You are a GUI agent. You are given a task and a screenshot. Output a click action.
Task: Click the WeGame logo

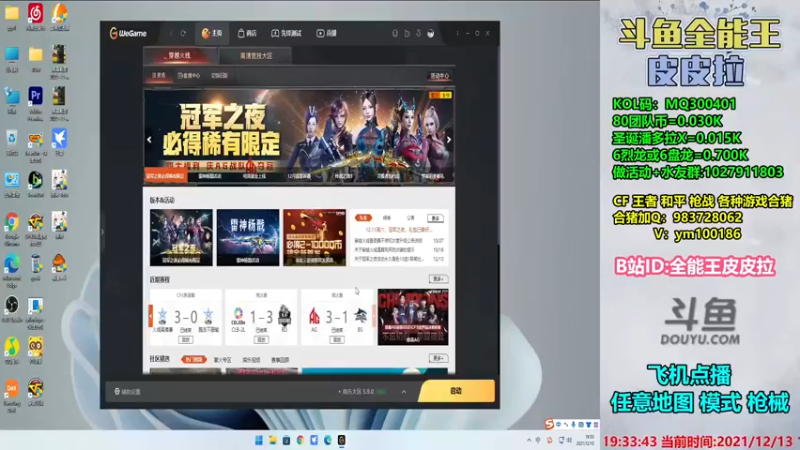[128, 33]
